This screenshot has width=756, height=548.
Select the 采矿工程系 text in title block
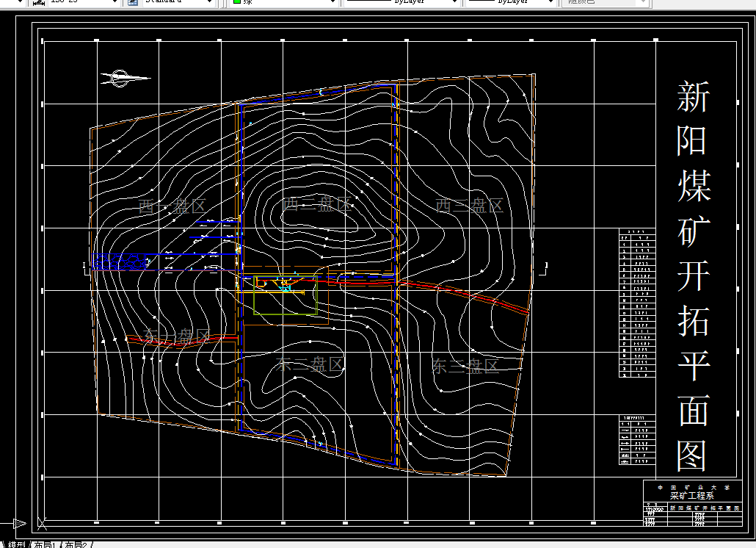pos(691,496)
